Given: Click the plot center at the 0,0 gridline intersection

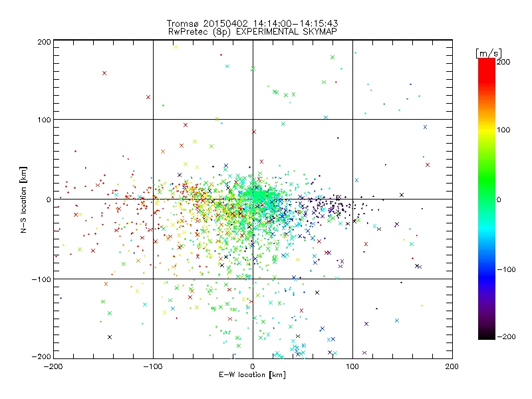Looking at the screenshot, I should coord(253,199).
